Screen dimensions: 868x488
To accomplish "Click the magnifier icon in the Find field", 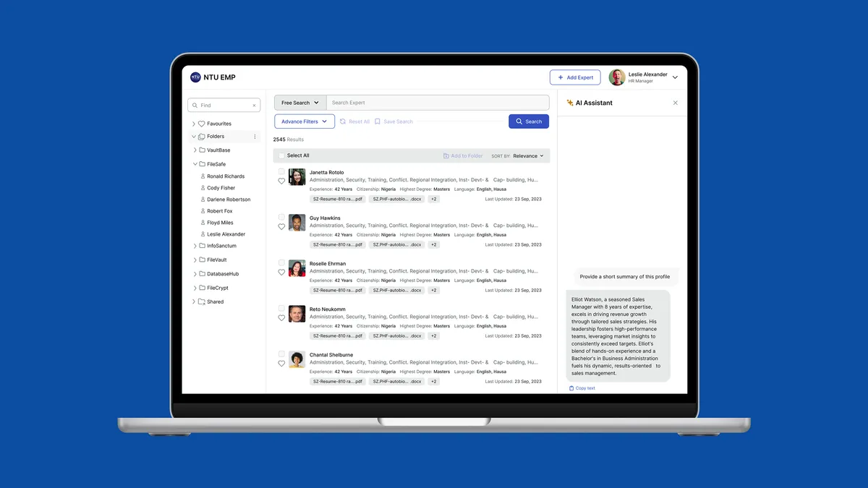I will click(195, 106).
